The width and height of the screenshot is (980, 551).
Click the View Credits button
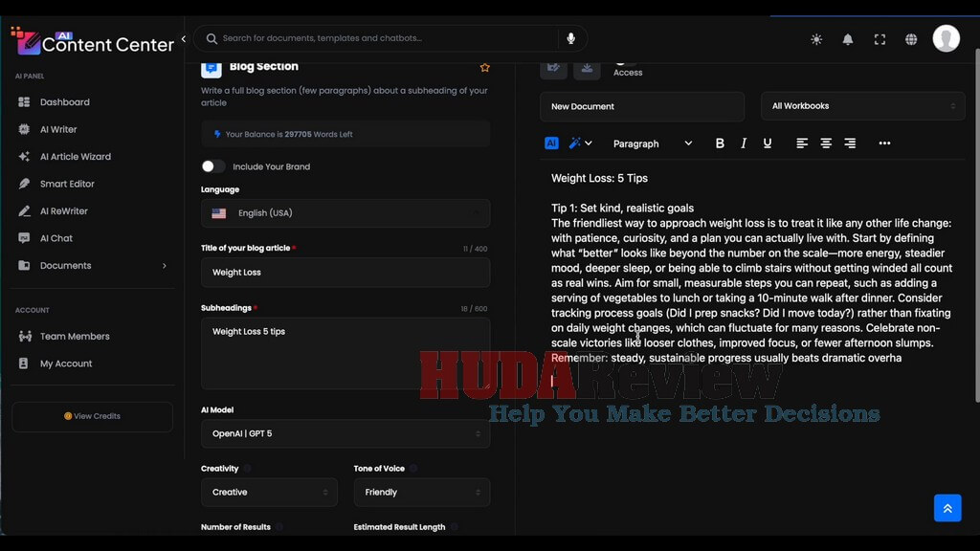[x=92, y=416]
